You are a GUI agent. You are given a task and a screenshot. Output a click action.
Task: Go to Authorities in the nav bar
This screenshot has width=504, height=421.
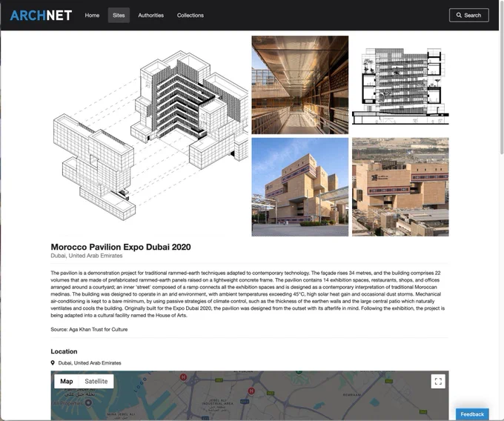[150, 15]
